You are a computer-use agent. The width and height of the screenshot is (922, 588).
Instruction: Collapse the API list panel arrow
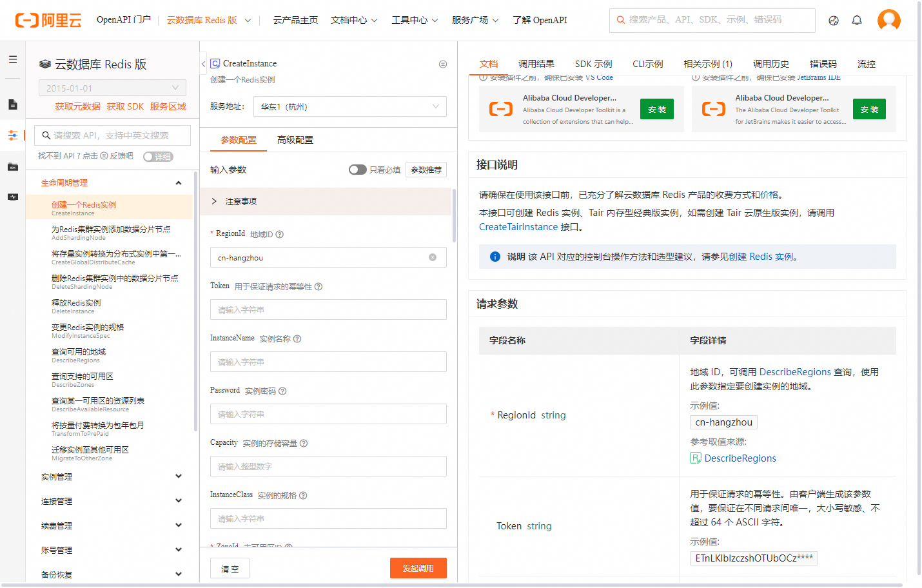tap(204, 64)
